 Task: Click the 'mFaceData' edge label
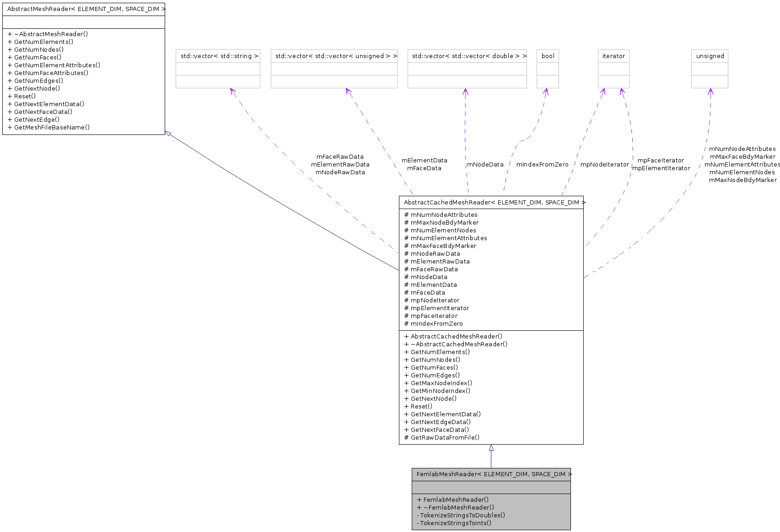point(425,168)
